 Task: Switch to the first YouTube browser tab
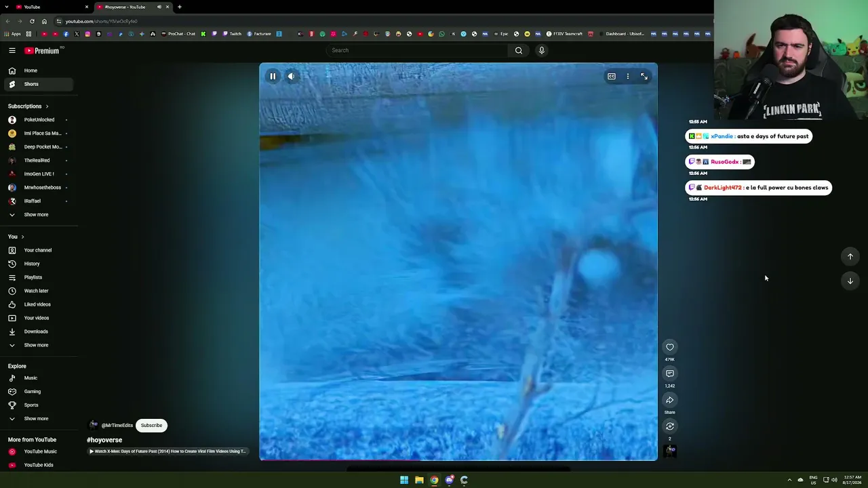tap(53, 7)
